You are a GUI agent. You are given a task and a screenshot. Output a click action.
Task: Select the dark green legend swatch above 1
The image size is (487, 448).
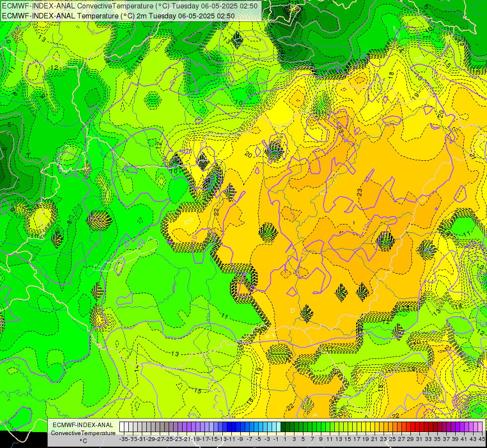(x=283, y=427)
